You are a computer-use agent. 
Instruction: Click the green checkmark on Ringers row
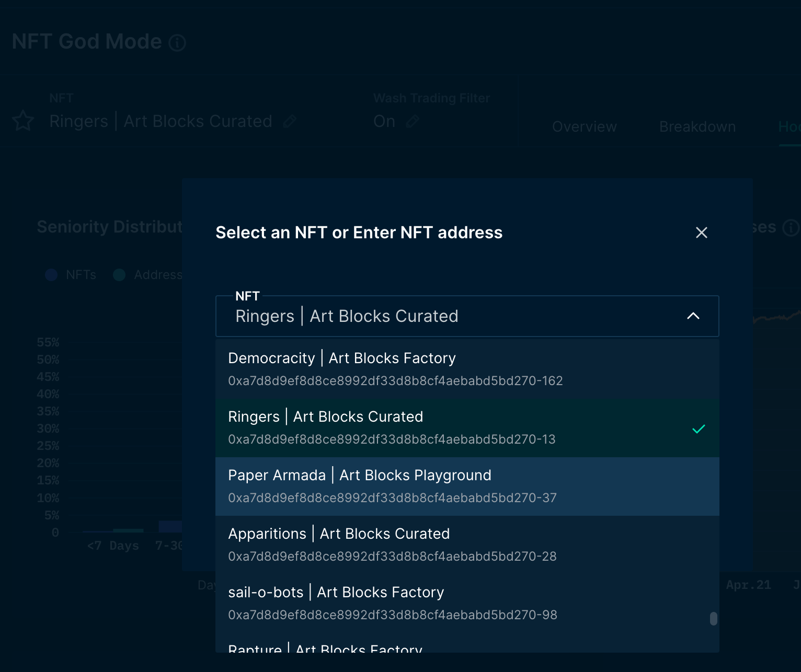click(699, 429)
